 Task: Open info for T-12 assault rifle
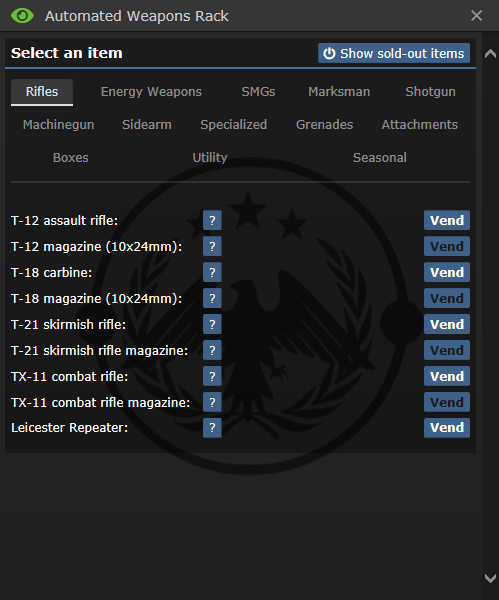point(212,220)
